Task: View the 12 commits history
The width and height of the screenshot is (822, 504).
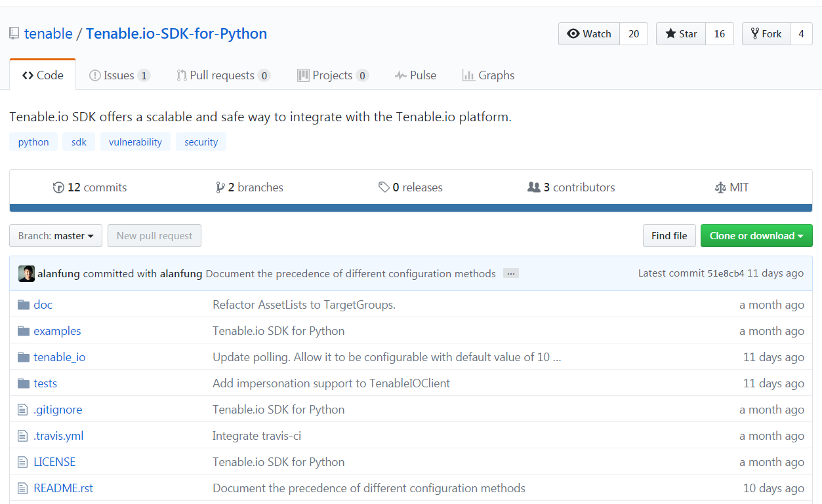Action: [x=90, y=187]
